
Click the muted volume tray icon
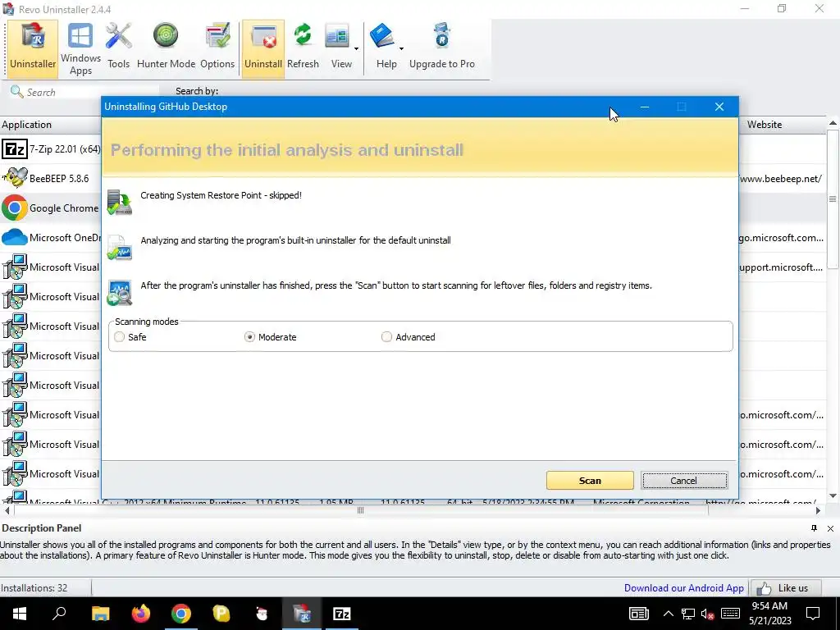click(x=707, y=614)
